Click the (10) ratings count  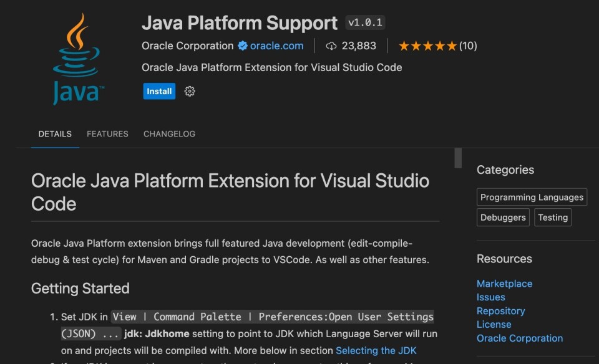[x=468, y=46]
